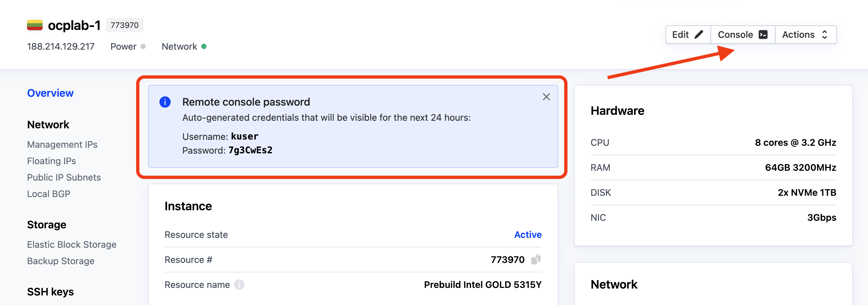Click the blue info icon

pos(165,102)
